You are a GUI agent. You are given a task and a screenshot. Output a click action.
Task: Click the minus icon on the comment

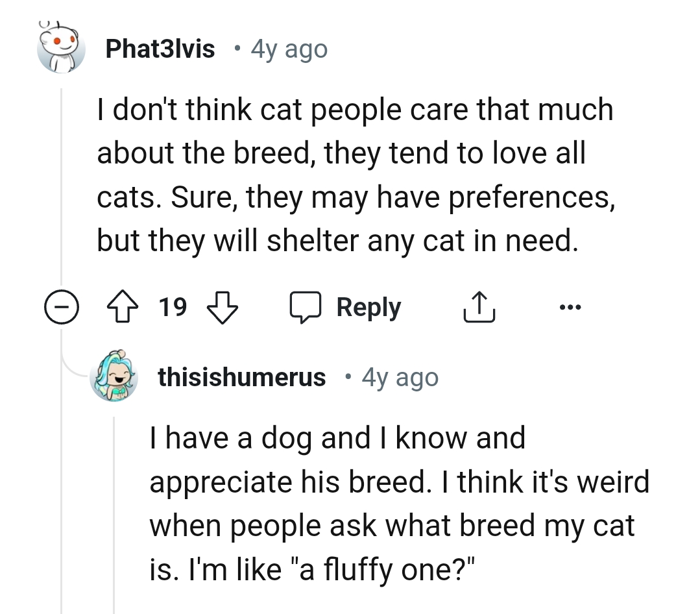click(60, 307)
